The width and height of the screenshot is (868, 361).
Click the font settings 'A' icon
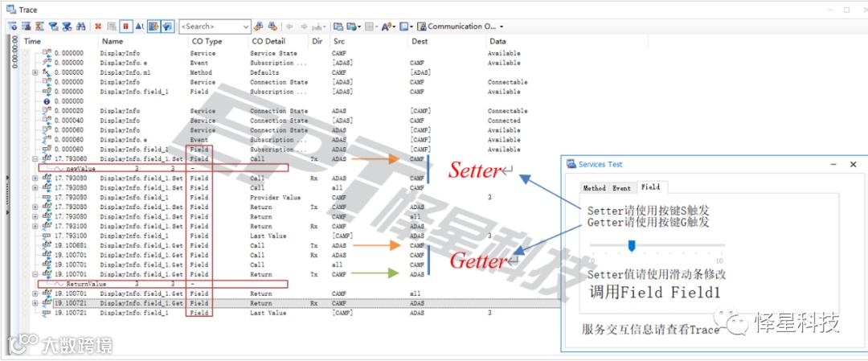tap(386, 26)
